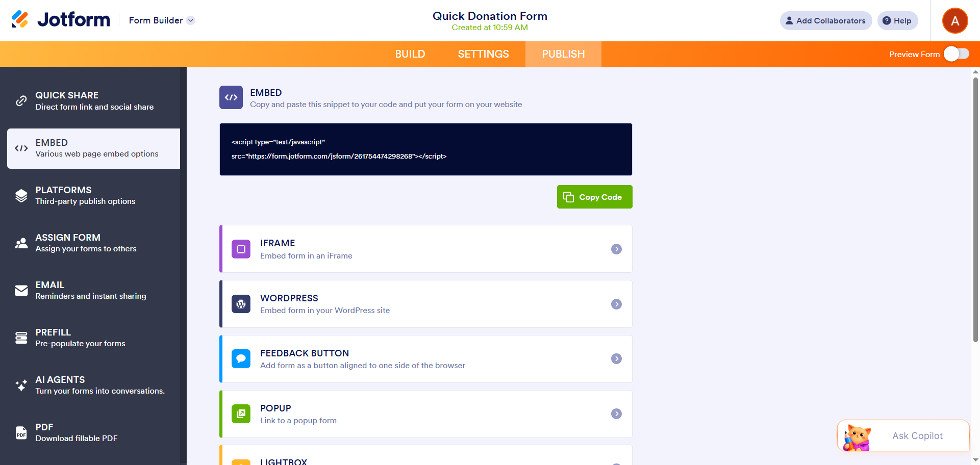Expand WORDPRESS using its arrow chevron

616,304
